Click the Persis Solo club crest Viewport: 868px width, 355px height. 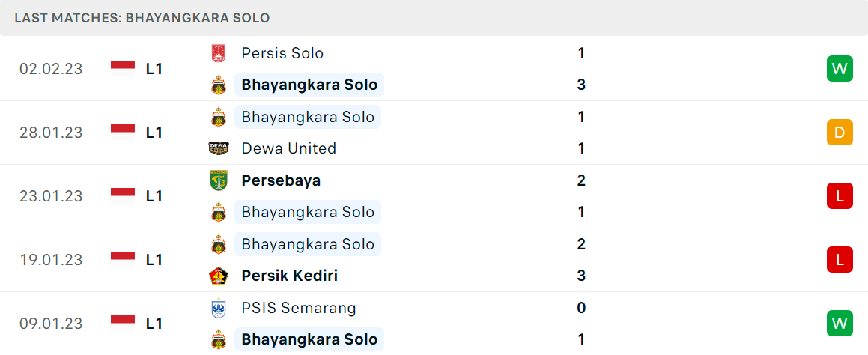(219, 53)
